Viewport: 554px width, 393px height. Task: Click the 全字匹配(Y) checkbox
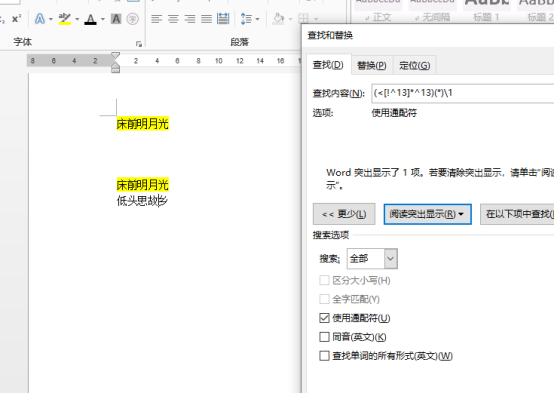324,299
